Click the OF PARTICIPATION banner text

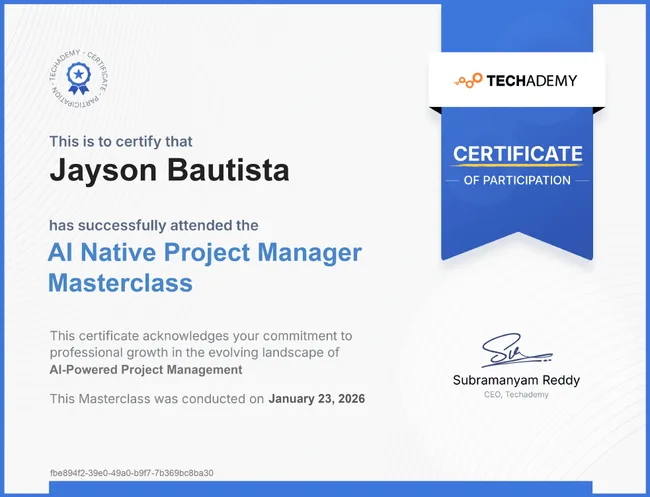point(517,180)
